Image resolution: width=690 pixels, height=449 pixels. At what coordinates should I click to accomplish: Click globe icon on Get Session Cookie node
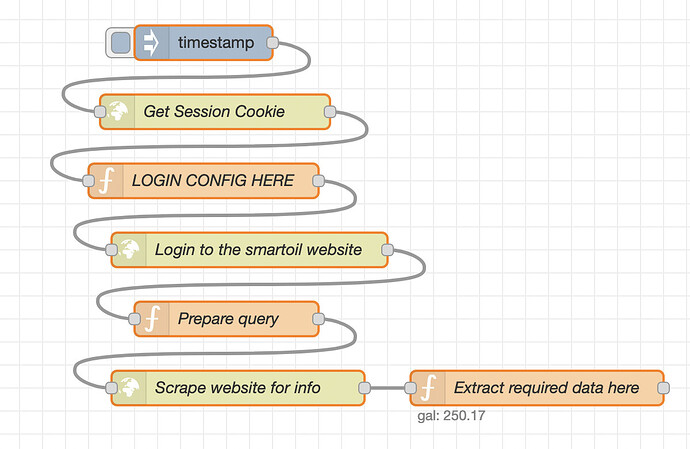click(117, 112)
